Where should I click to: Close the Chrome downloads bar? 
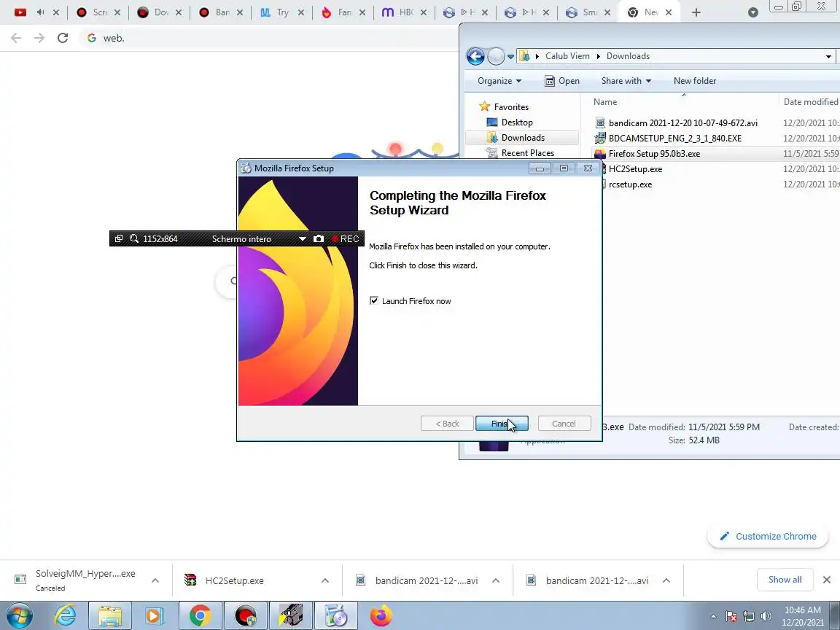[827, 580]
